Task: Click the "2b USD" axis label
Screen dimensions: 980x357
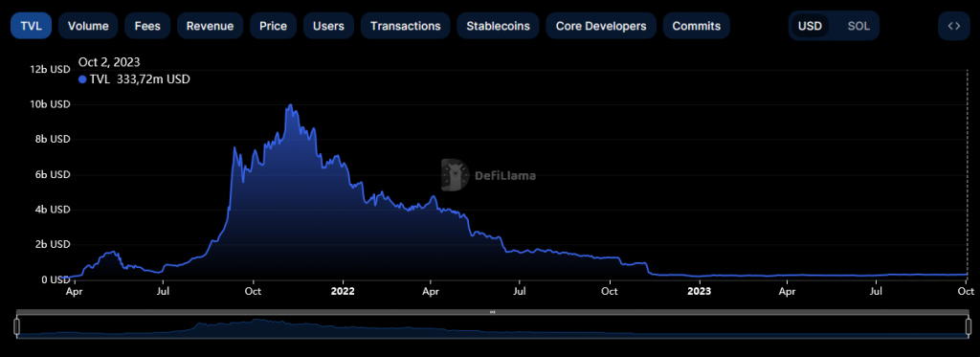Action: tap(52, 244)
